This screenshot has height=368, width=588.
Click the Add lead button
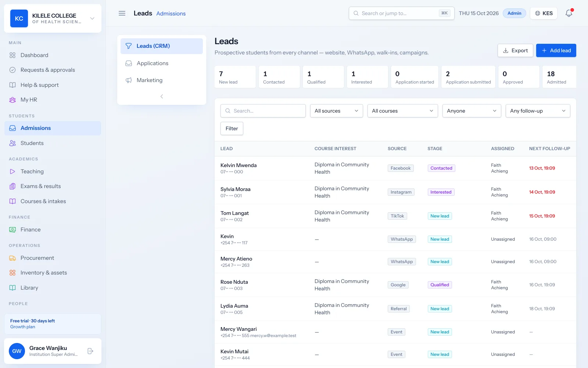[x=556, y=50]
